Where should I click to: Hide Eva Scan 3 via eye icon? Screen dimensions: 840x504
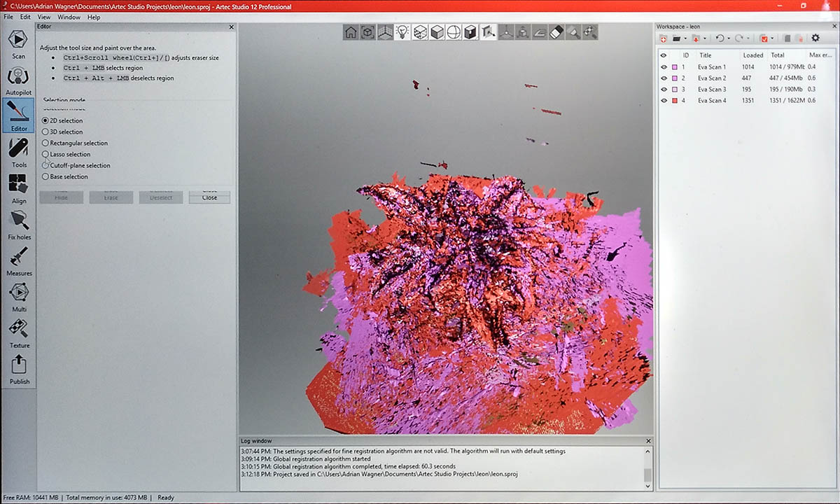click(664, 90)
